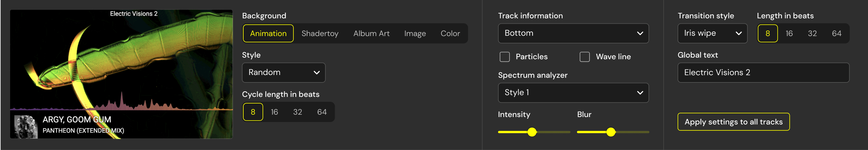
Task: Click the Intensity slider handle
Action: click(x=532, y=132)
